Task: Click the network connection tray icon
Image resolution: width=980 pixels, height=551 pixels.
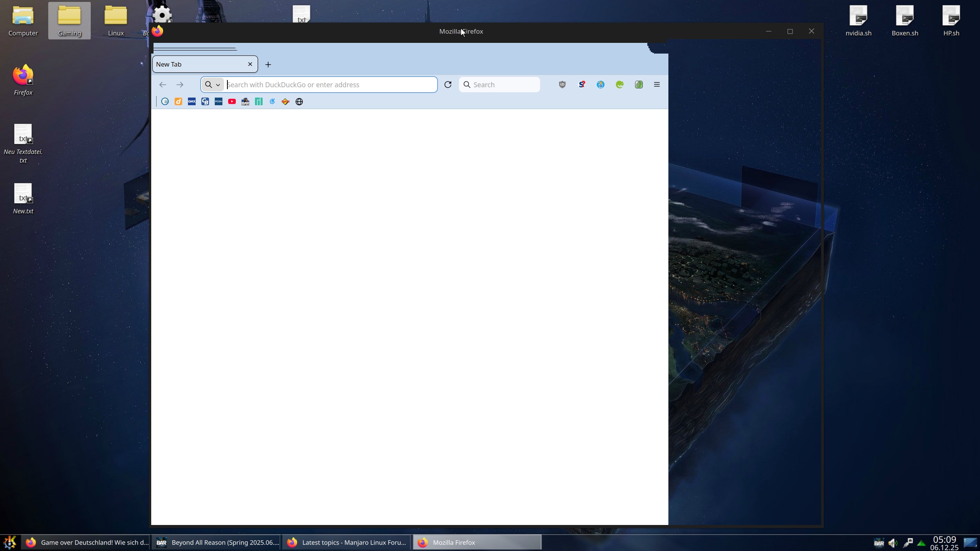Action: (907, 543)
